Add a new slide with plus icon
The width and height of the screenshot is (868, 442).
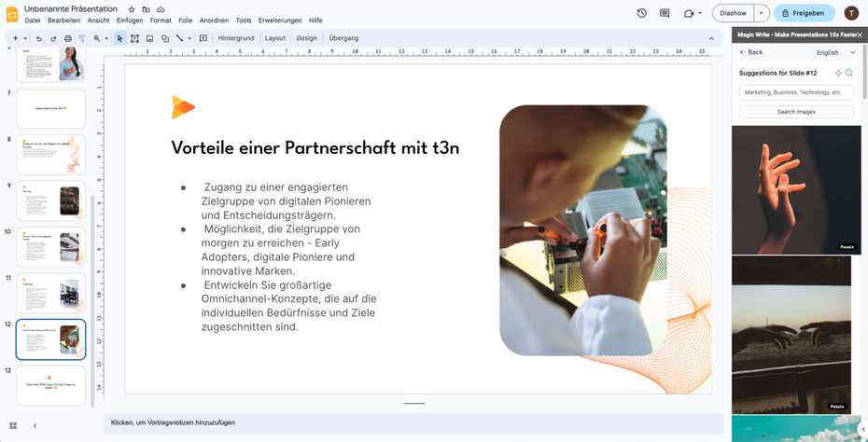point(15,38)
